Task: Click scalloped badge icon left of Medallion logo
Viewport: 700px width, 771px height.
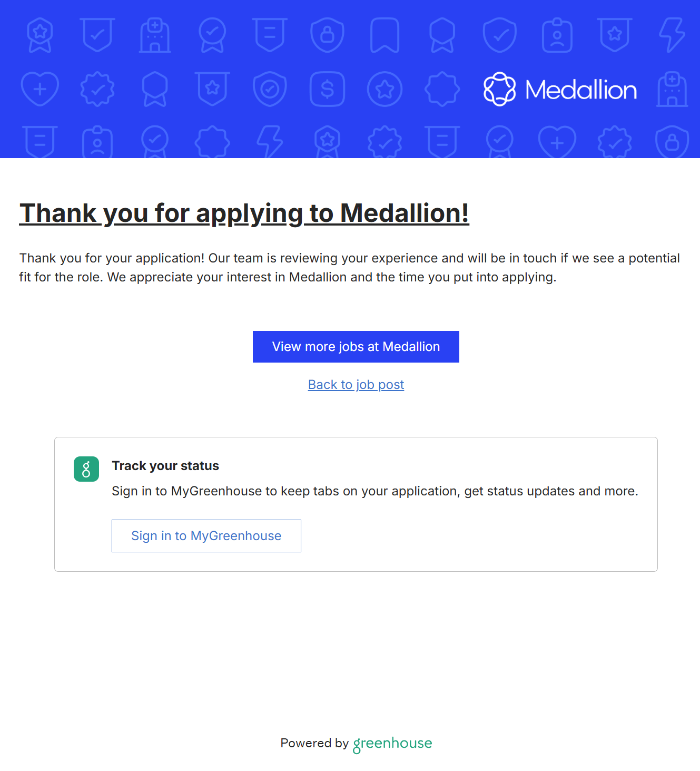Action: point(442,89)
